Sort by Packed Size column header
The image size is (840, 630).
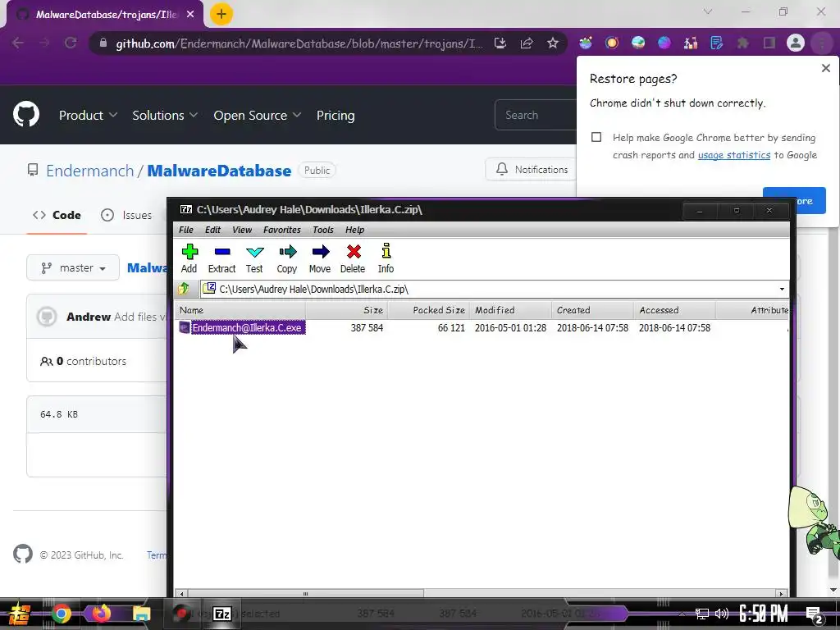[428, 310]
